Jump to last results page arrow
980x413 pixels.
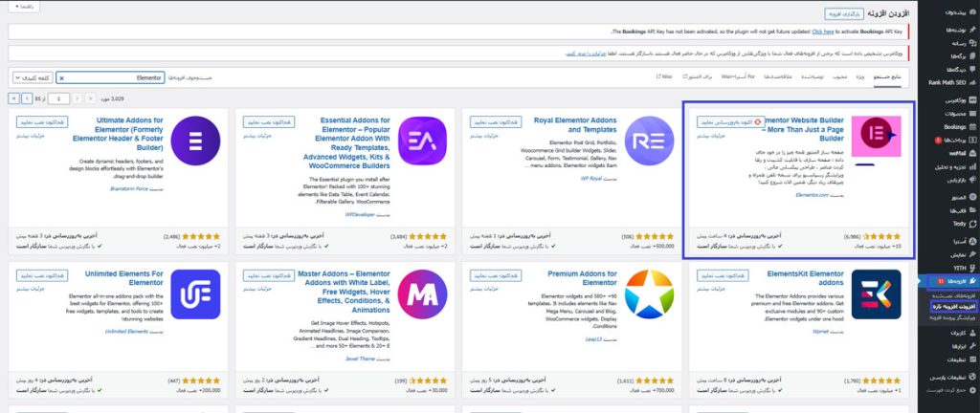13,98
